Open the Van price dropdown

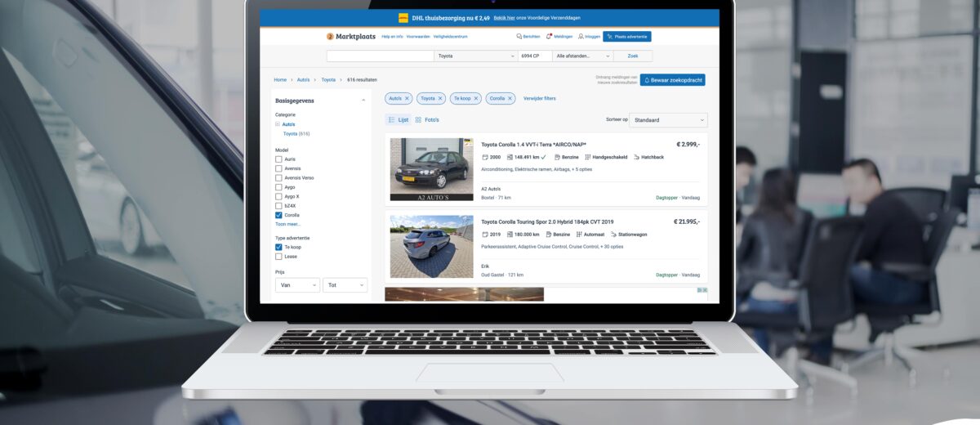[297, 284]
